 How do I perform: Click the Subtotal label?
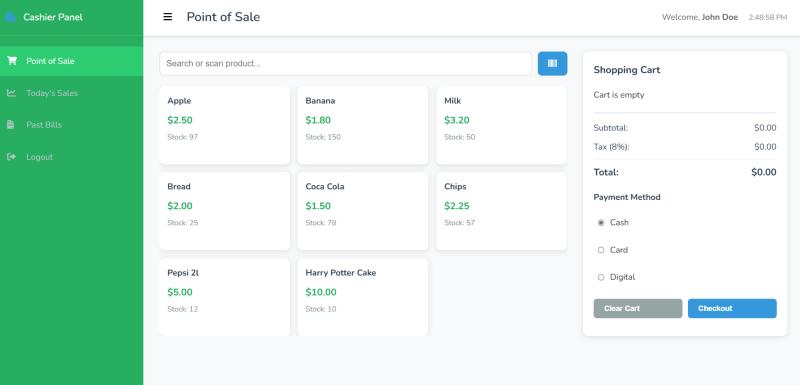(x=611, y=127)
